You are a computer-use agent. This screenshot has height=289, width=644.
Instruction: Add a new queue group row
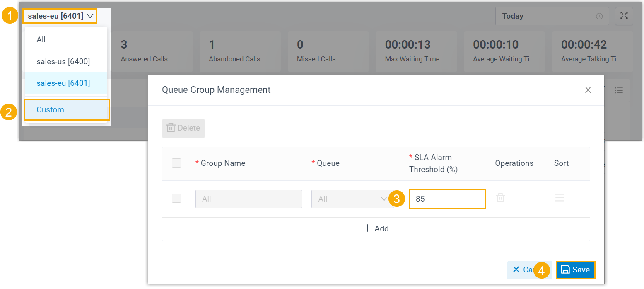point(376,228)
